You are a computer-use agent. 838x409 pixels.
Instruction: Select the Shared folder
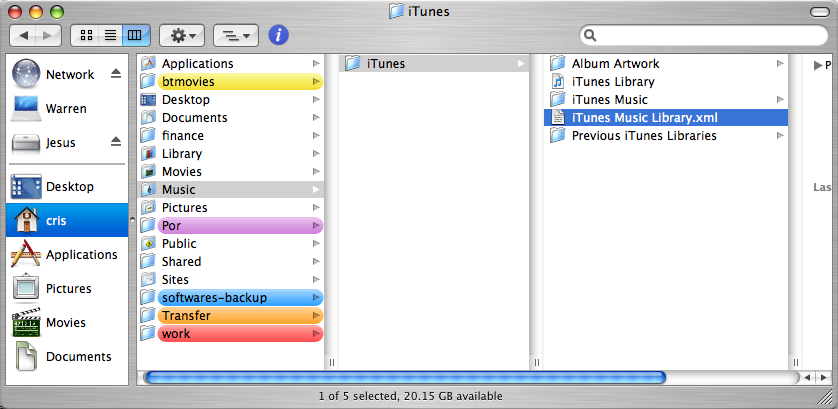(x=230, y=261)
